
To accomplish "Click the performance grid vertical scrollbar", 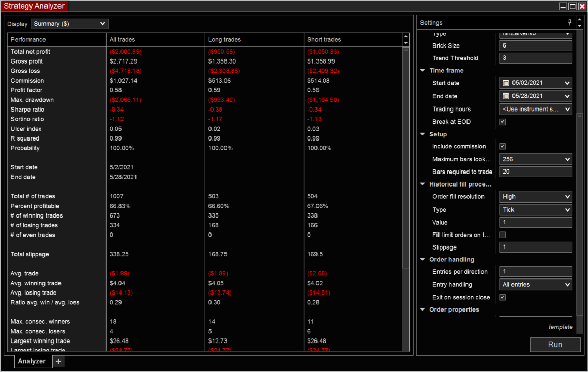I will coord(406,158).
